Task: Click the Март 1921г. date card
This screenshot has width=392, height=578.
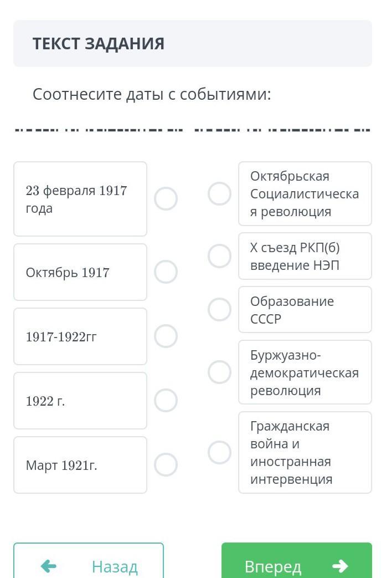Action: (x=80, y=465)
